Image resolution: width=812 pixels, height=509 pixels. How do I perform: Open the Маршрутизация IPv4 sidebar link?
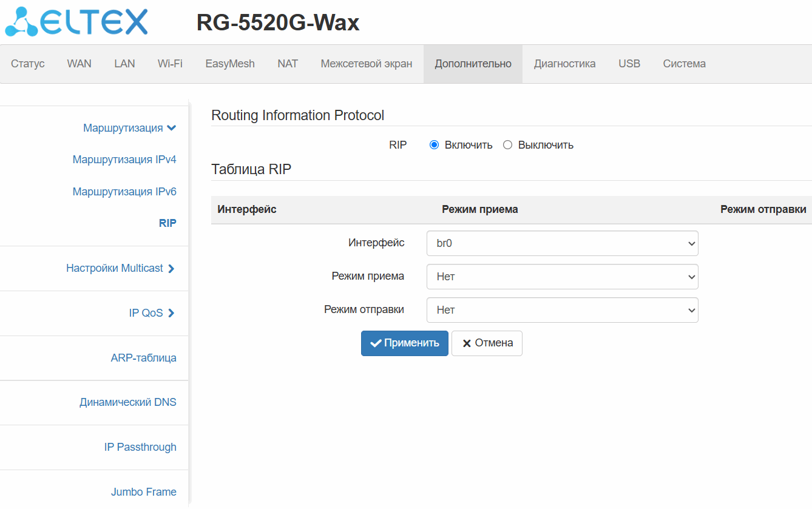click(124, 160)
